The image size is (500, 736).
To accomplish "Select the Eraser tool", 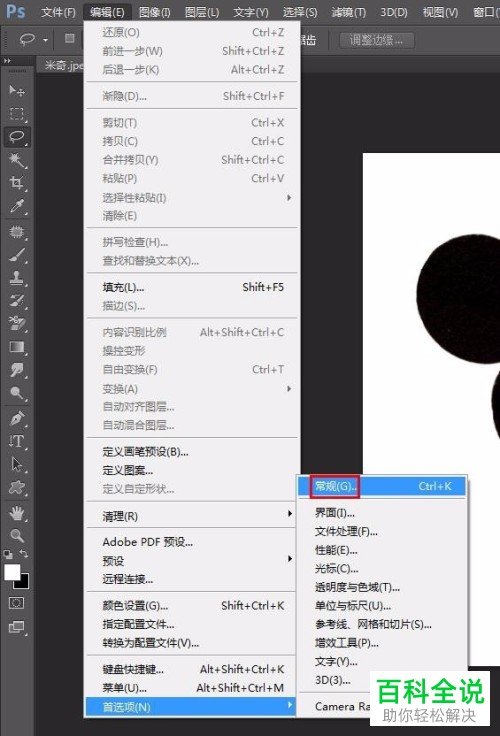I will coord(17,323).
